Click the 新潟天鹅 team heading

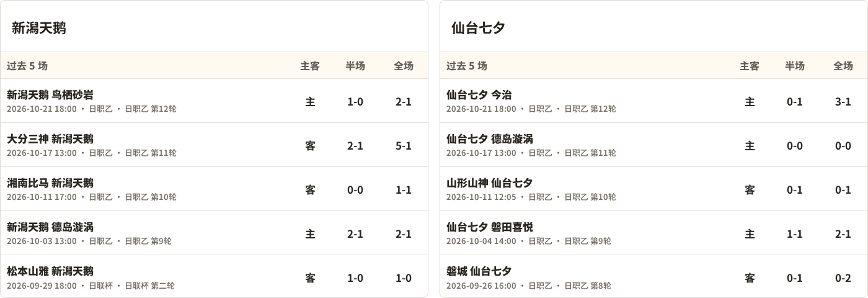(39, 28)
